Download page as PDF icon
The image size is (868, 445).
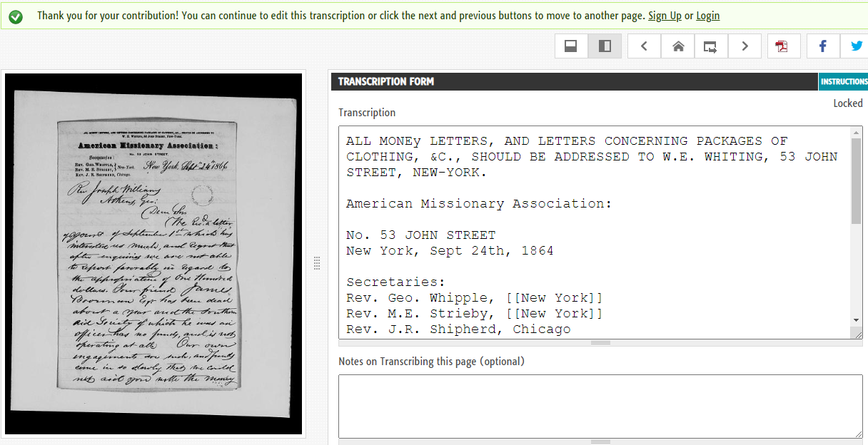coord(783,46)
